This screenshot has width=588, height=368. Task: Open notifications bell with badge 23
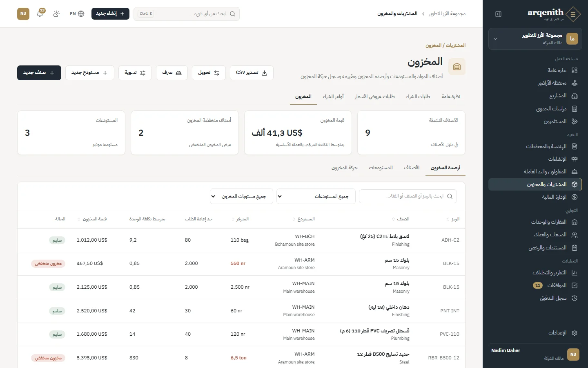(40, 13)
